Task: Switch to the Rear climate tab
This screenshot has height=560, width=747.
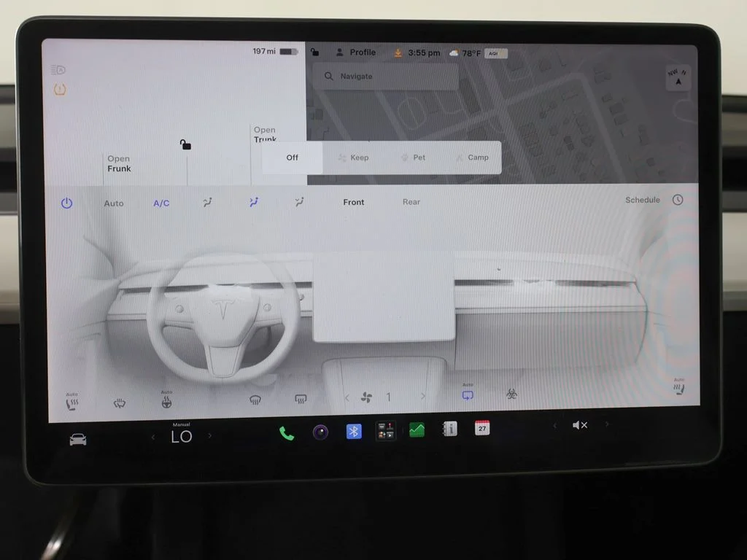Action: click(411, 202)
